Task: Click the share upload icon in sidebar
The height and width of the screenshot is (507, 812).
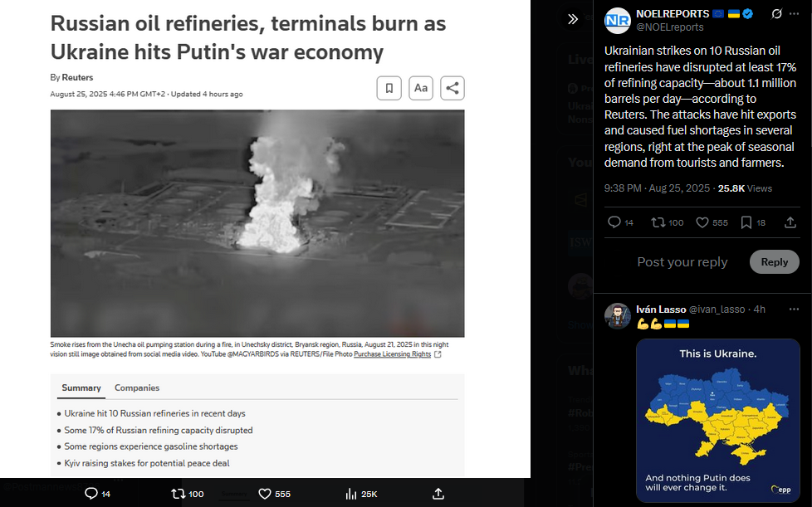Action: [x=790, y=222]
